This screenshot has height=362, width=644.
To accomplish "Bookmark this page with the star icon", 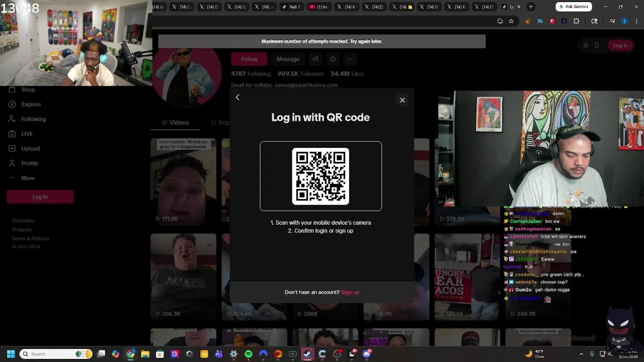I will pos(511,21).
